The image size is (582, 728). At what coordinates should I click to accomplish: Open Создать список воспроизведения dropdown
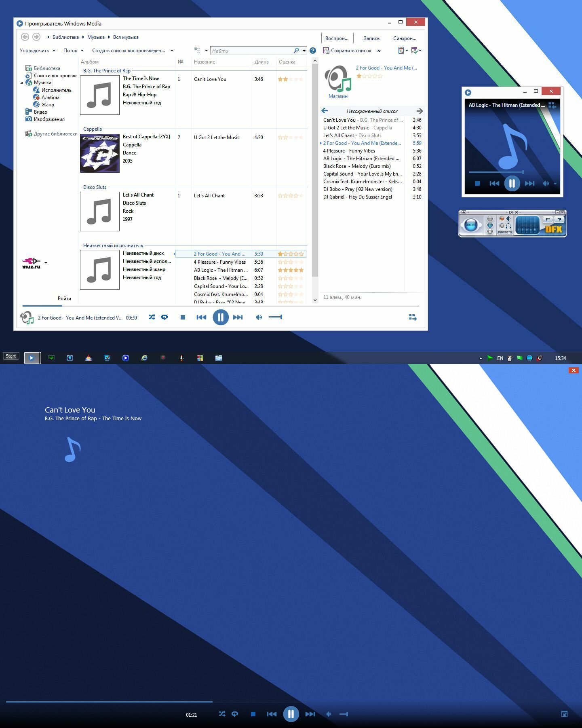coord(133,51)
